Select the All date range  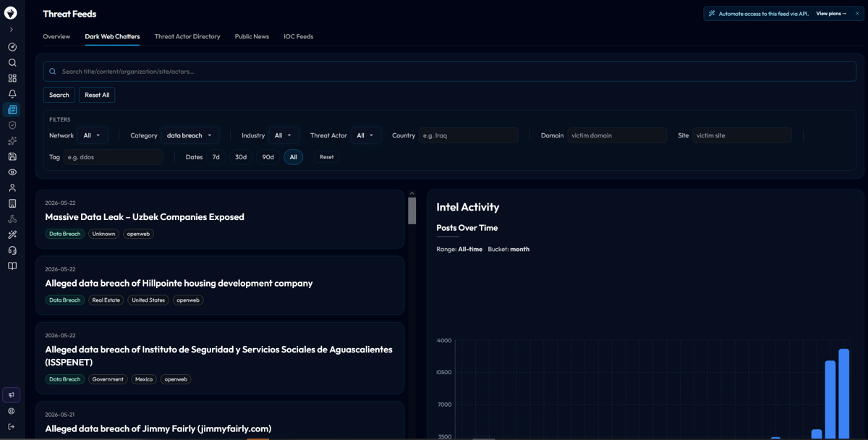point(293,157)
